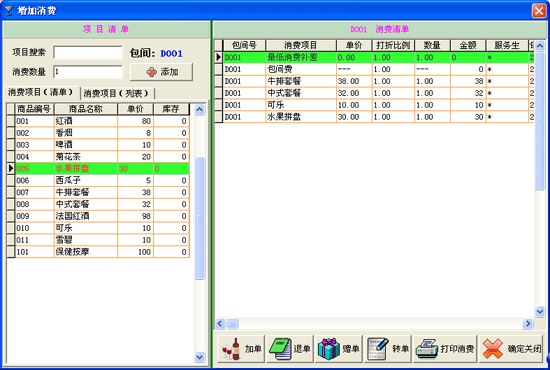Click the pencil note icon on 转单

[378, 349]
